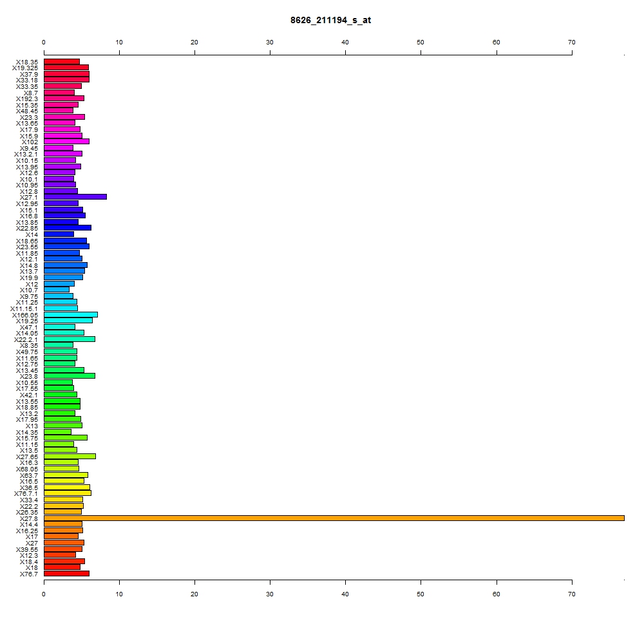Image resolution: width=644 pixels, height=644 pixels.
Task: Click the X8.35 label
Action: pos(29,345)
